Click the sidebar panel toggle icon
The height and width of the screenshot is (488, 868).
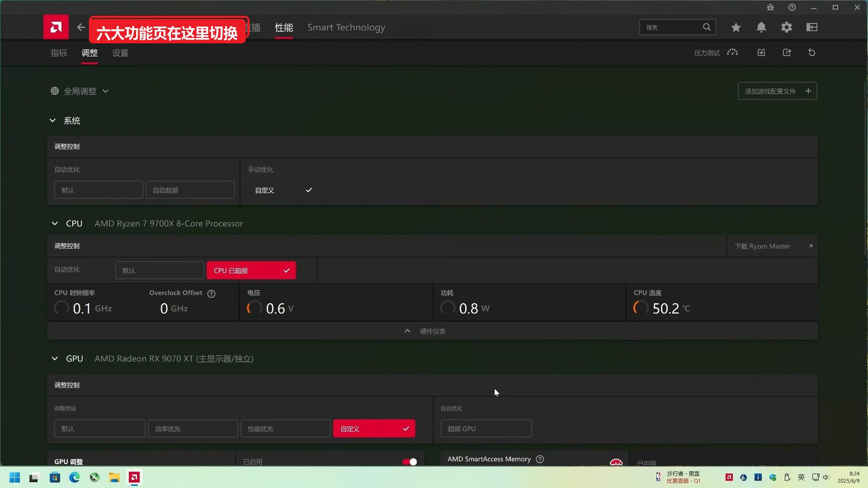(x=812, y=27)
